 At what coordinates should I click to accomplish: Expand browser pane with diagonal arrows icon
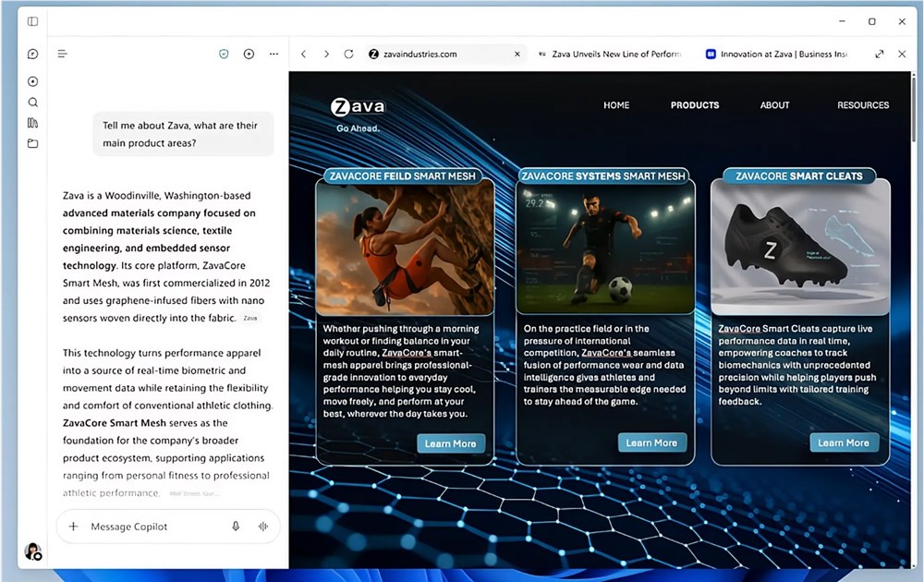tap(880, 55)
